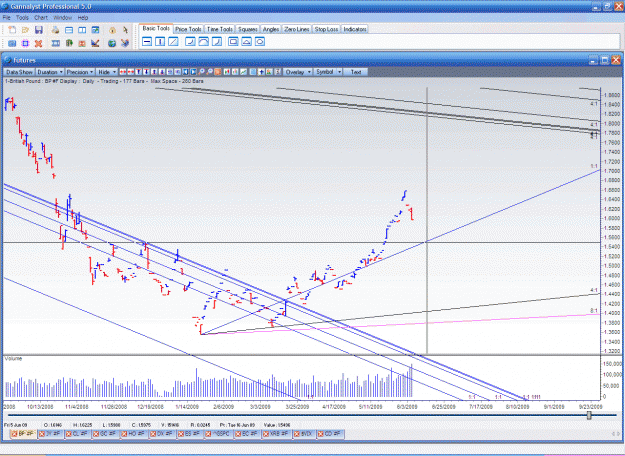Switch to the Price Tools tab
The image size is (625, 456).
(188, 29)
